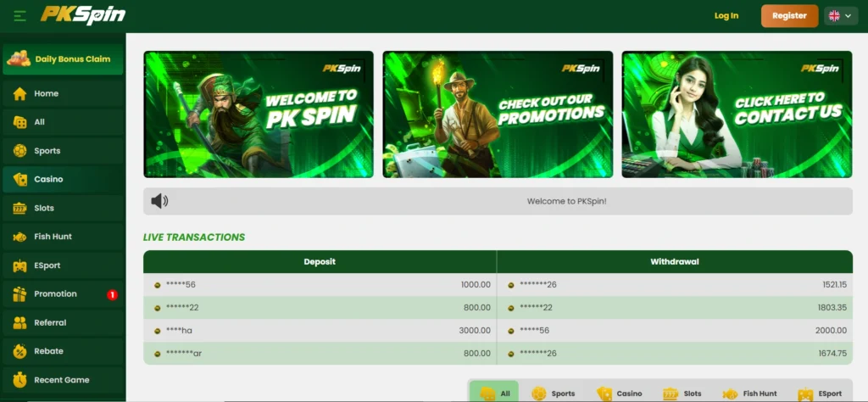Click the Fish Hunt fish icon in sidebar
The width and height of the screenshot is (868, 402).
click(20, 237)
